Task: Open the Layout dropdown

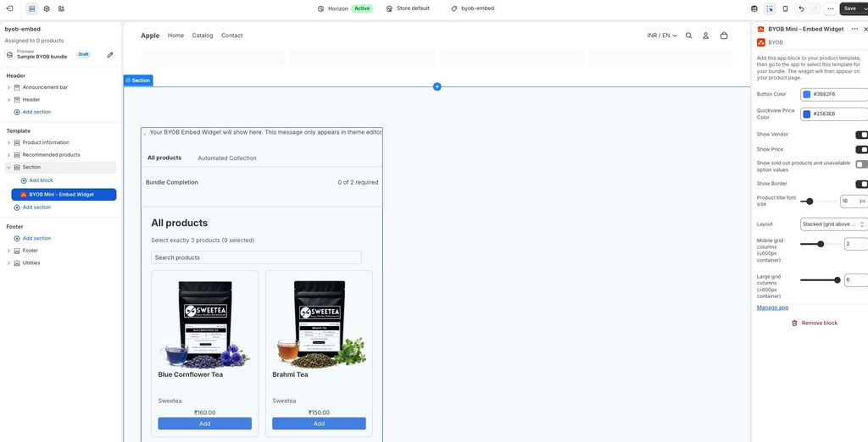Action: 834,224
